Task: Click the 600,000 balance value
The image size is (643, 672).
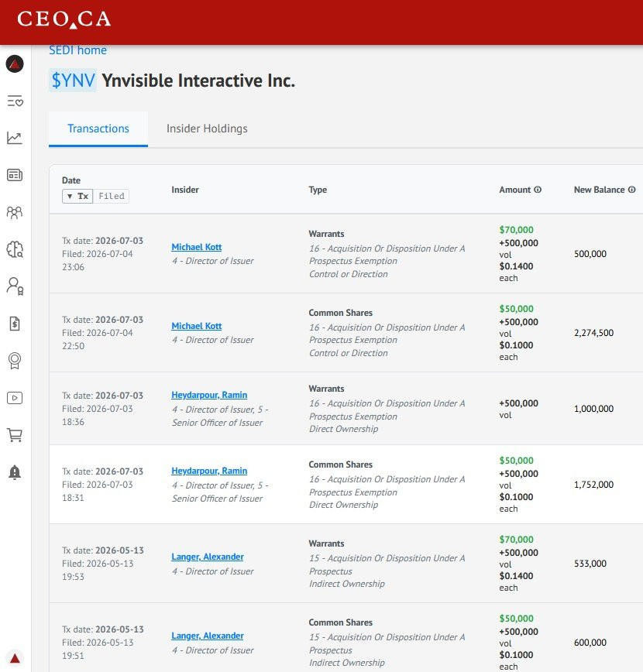Action: click(x=590, y=642)
